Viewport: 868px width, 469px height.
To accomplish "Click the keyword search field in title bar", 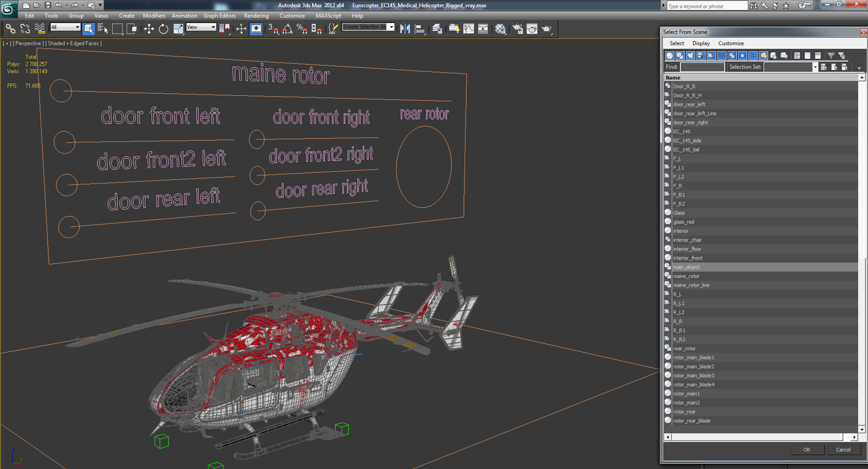I will (x=707, y=6).
